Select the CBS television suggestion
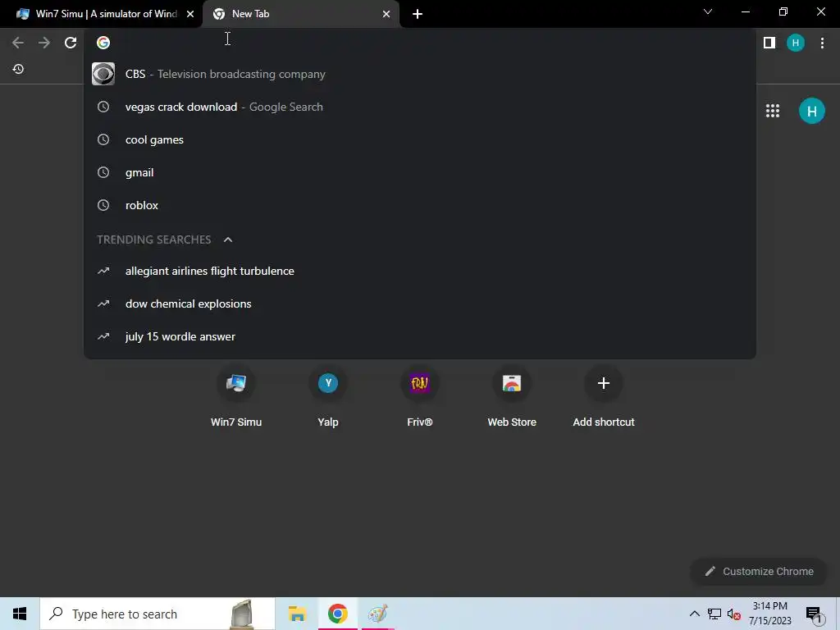Screen dimensions: 840x630 pyautogui.click(x=419, y=74)
